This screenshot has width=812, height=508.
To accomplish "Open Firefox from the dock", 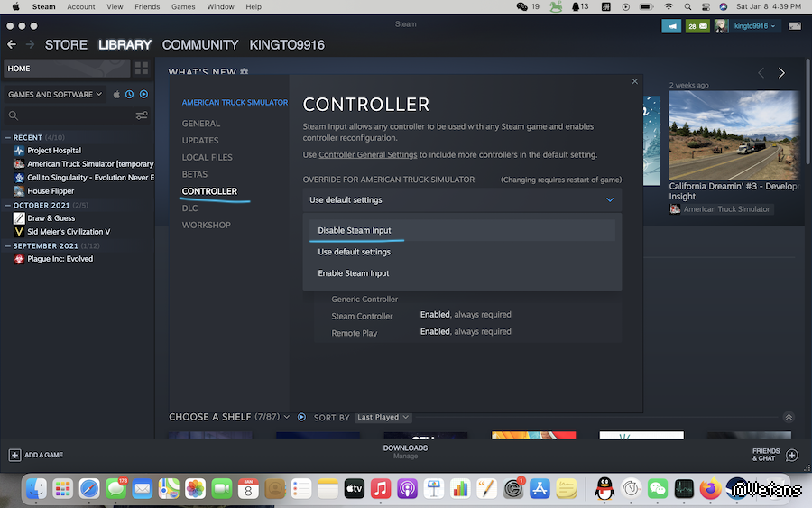I will [710, 488].
